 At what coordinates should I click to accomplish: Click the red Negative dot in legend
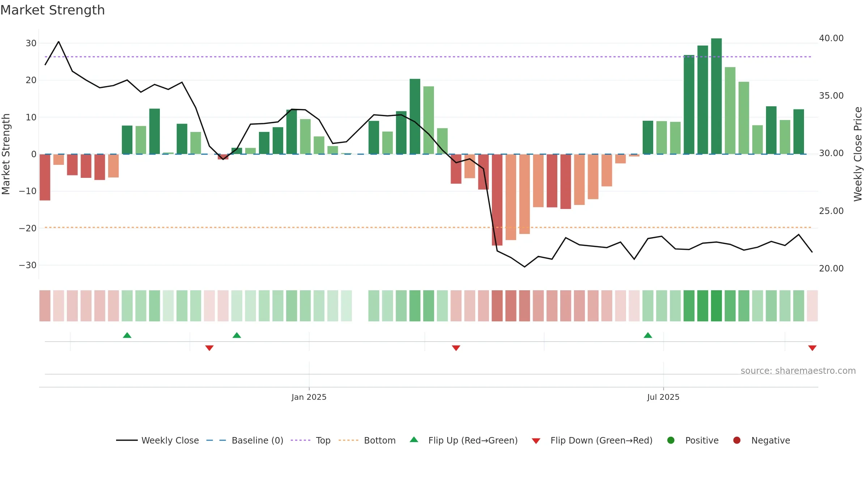click(x=737, y=440)
